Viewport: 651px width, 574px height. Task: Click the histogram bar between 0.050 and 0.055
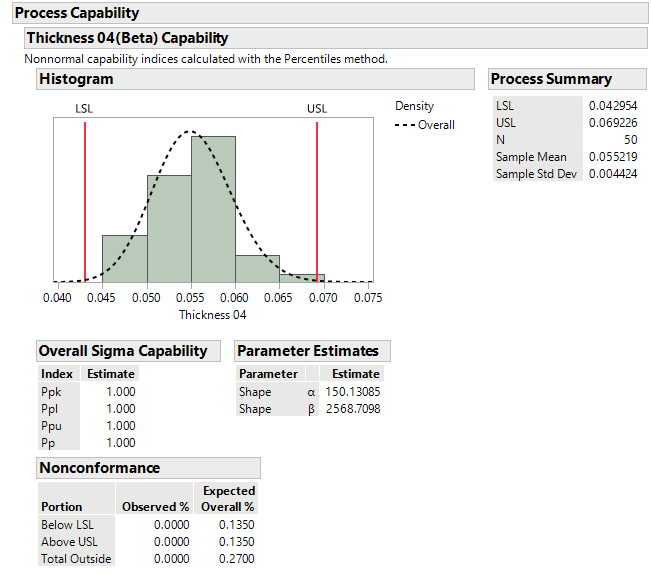[169, 229]
